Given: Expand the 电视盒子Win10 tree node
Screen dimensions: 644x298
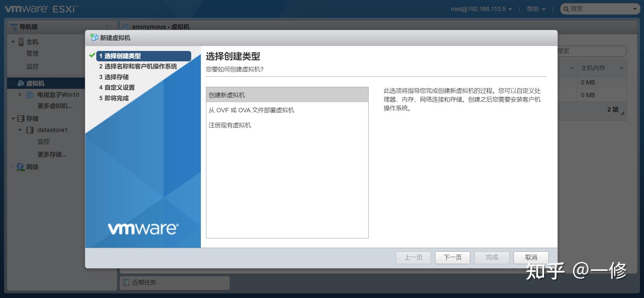Looking at the screenshot, I should click(x=20, y=95).
